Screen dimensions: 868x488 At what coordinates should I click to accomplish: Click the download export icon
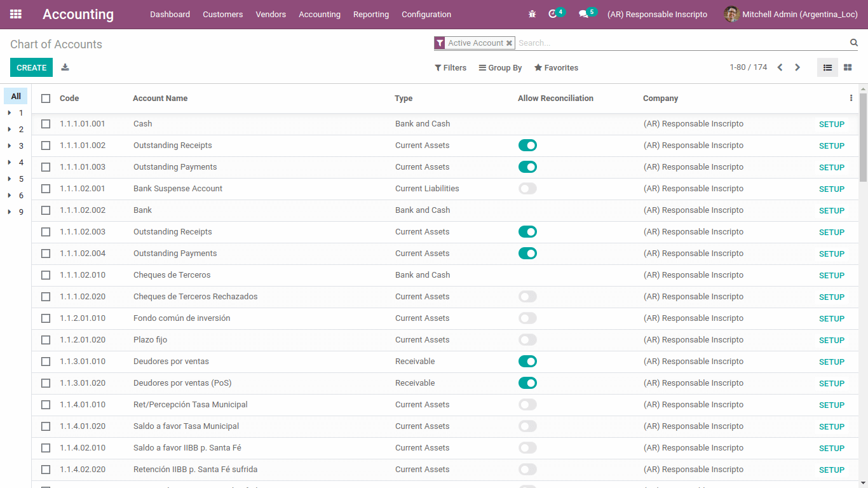click(65, 67)
